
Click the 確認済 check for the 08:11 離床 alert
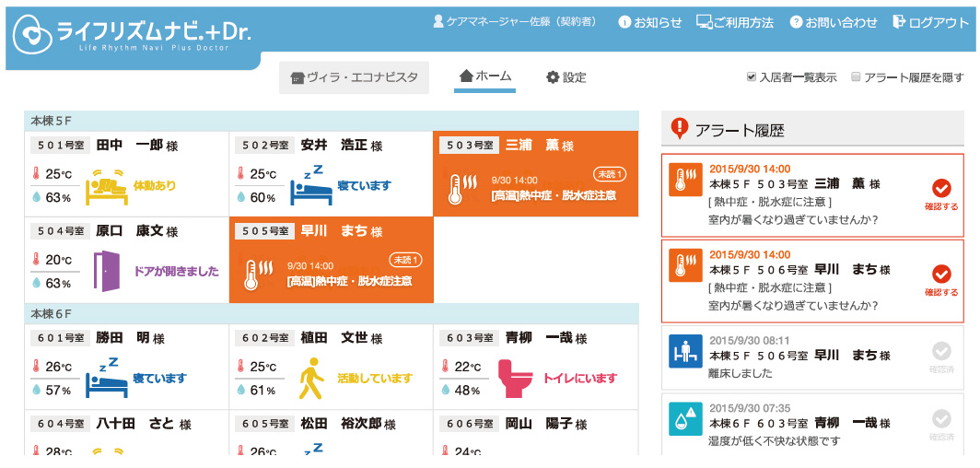941,357
